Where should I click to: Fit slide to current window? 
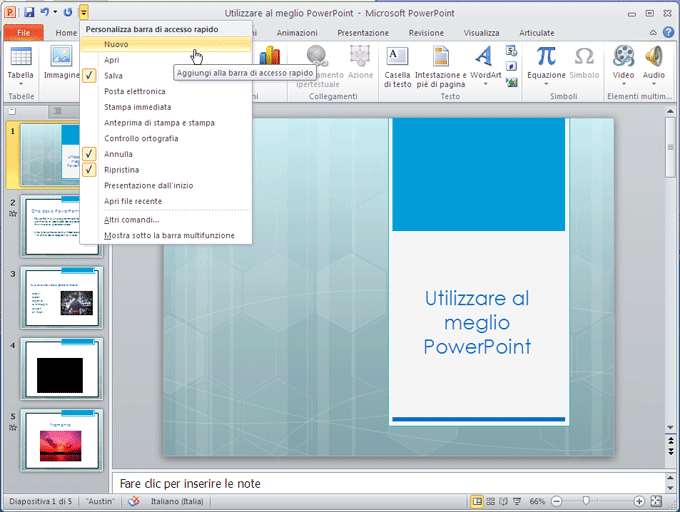[657, 501]
